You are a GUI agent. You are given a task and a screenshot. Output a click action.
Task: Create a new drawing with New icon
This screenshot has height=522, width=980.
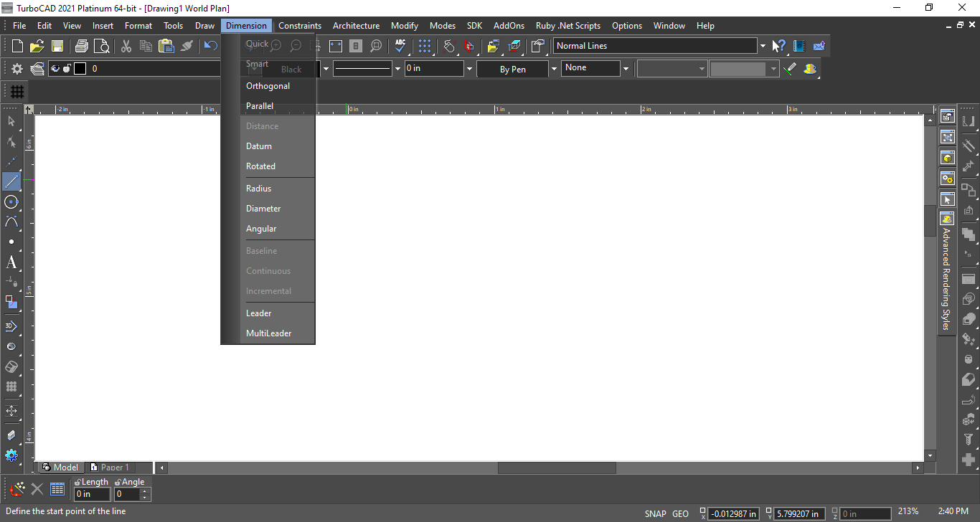(x=18, y=46)
